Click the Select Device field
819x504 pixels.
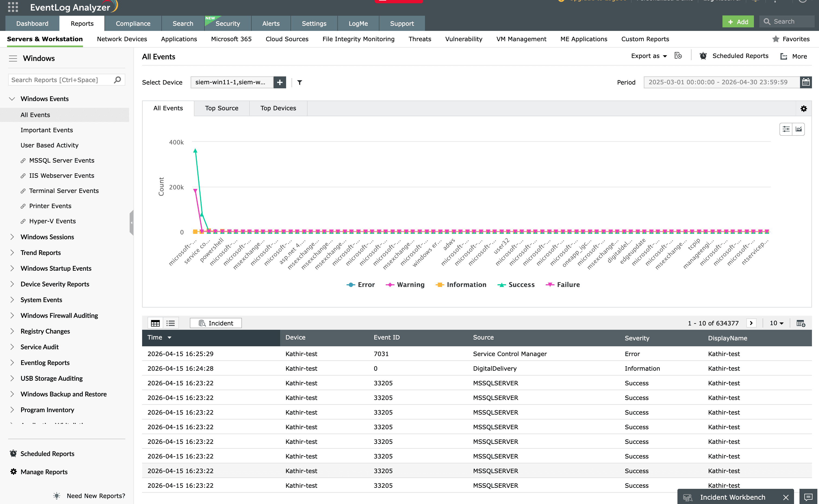tap(232, 82)
